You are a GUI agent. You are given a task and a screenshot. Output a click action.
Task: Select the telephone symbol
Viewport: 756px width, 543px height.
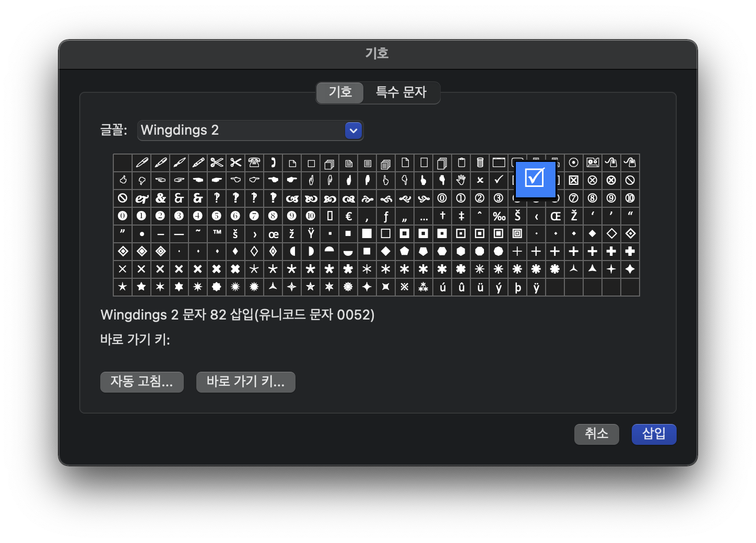pyautogui.click(x=254, y=162)
